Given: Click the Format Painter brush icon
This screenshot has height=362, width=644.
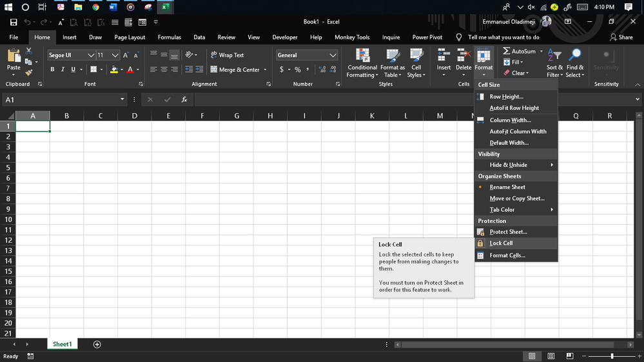Looking at the screenshot, I should (x=29, y=73).
